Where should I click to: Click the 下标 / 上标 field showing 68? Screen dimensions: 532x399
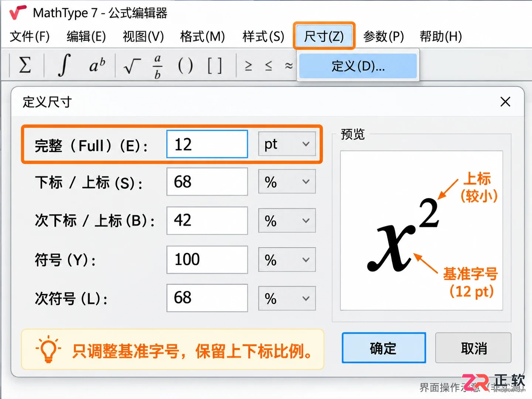pyautogui.click(x=207, y=181)
